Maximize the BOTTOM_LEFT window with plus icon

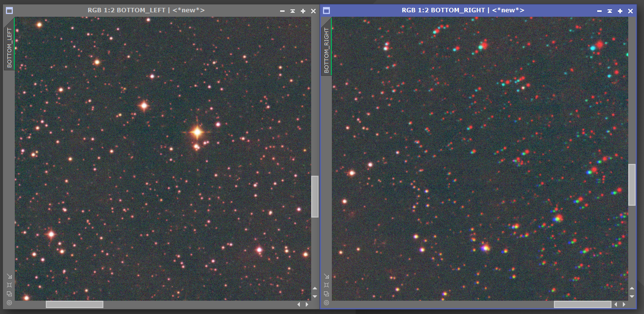303,11
